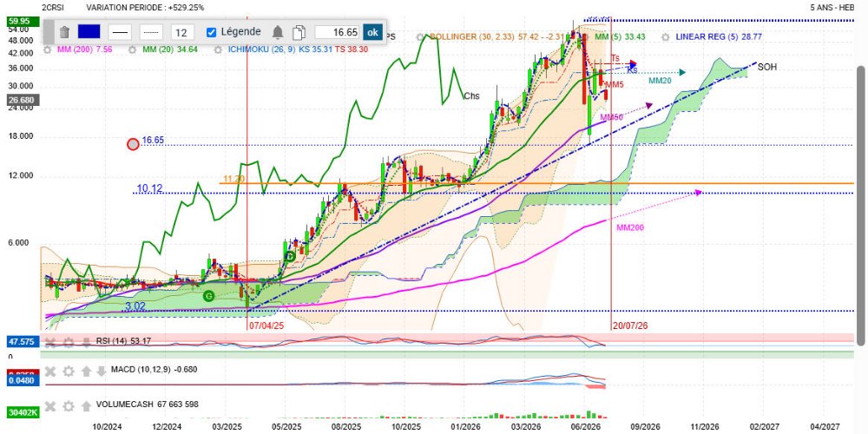This screenshot has height=434, width=868.
Task: Select the 20/07/26 vertical date marker
Action: (x=630, y=326)
